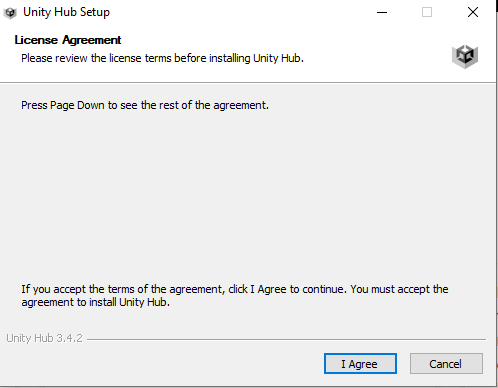
Task: Click the Press Page Down instruction text
Action: point(145,105)
